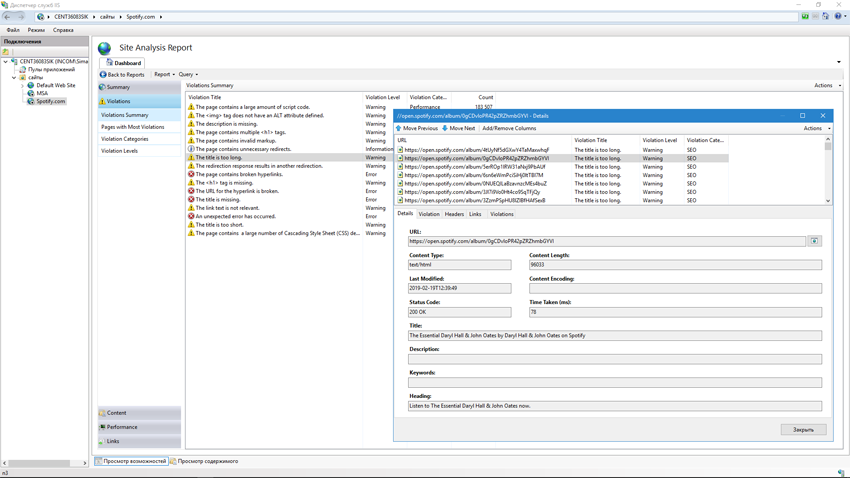
Task: Open the Справка menu
Action: [x=63, y=30]
